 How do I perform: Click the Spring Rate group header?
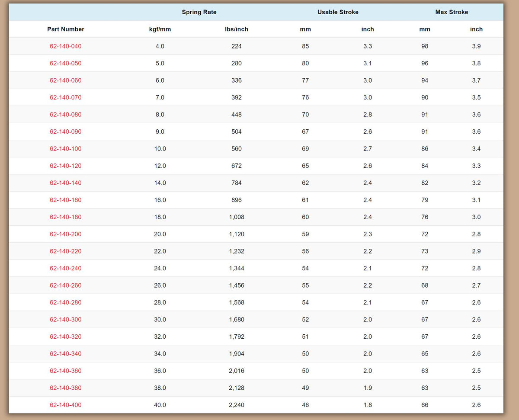(x=199, y=12)
